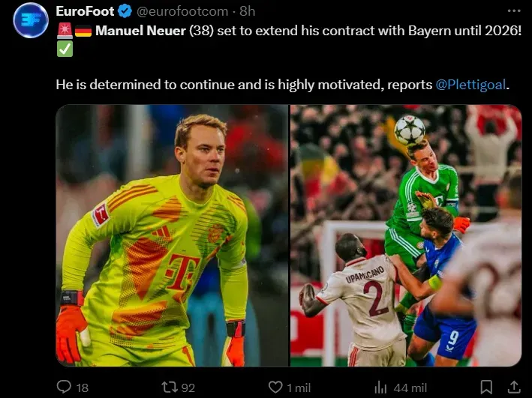Viewport: 532px width, 398px height.
Task: Click the reply count 18
Action: 83,388
